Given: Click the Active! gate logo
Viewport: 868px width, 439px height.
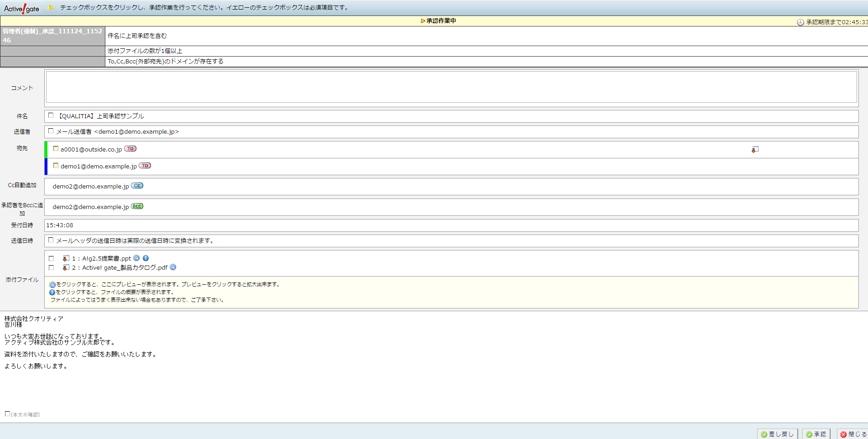Looking at the screenshot, I should [x=21, y=8].
